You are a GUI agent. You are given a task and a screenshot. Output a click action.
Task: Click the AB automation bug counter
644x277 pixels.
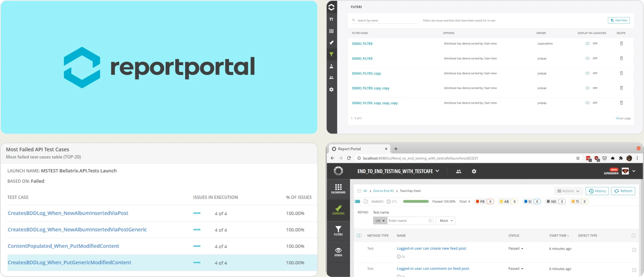[x=508, y=201]
